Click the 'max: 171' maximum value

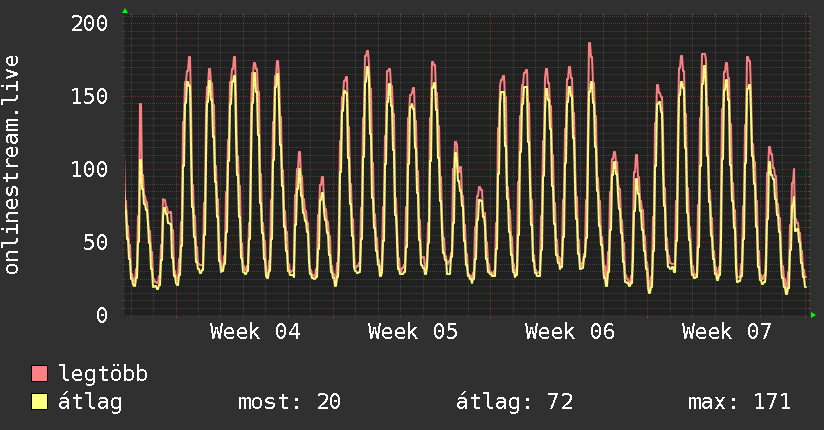pos(739,402)
